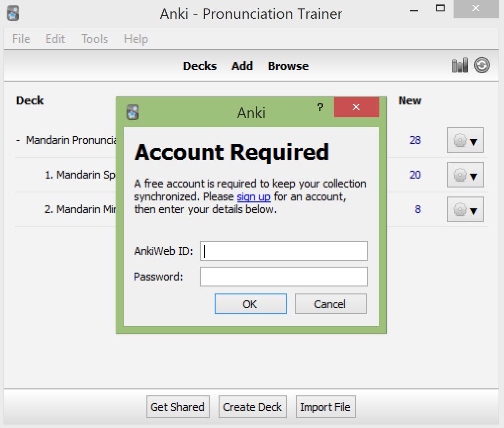Open the statistics bar chart icon
The image size is (504, 428).
coord(459,65)
